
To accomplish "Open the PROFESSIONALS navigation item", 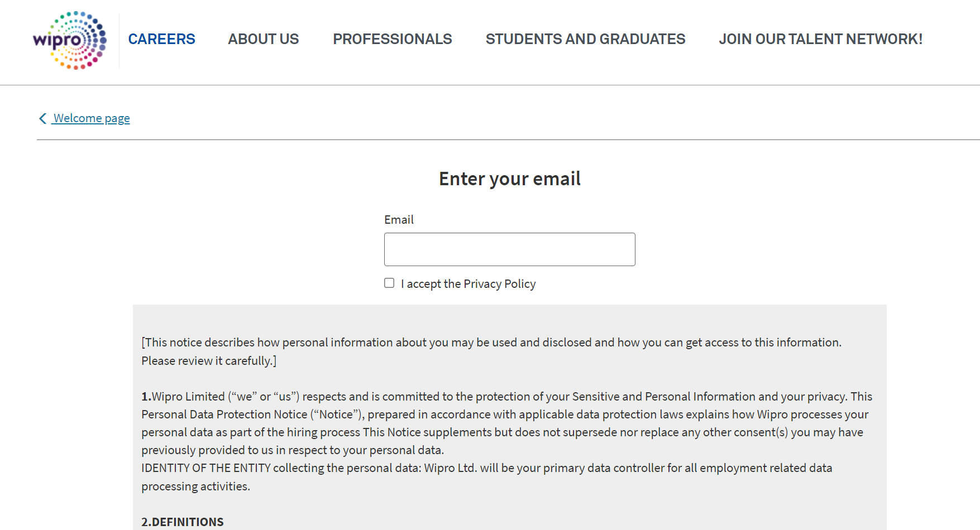I will [x=393, y=39].
